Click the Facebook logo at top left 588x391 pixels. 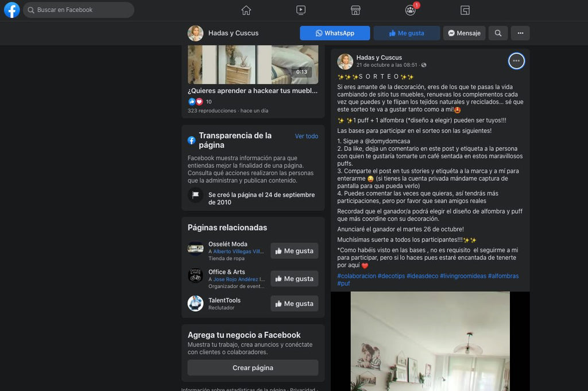[11, 10]
